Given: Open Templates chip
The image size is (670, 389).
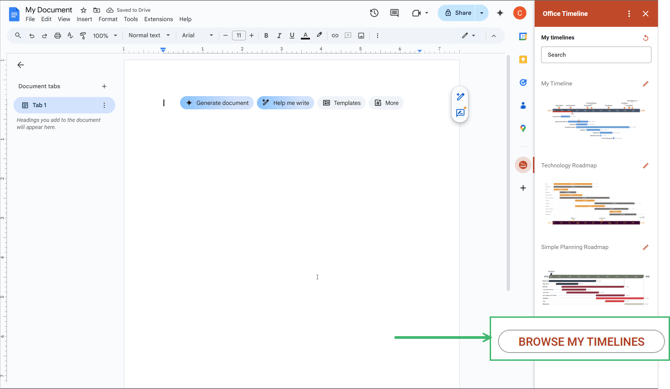Looking at the screenshot, I should (341, 103).
